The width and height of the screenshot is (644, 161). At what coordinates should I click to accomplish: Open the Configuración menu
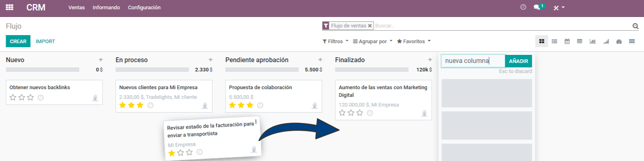(144, 7)
